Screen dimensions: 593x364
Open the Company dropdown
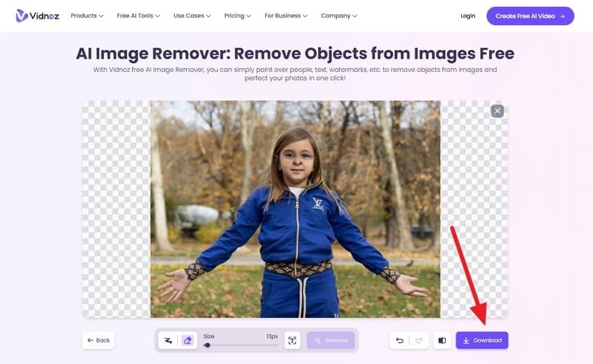point(339,16)
